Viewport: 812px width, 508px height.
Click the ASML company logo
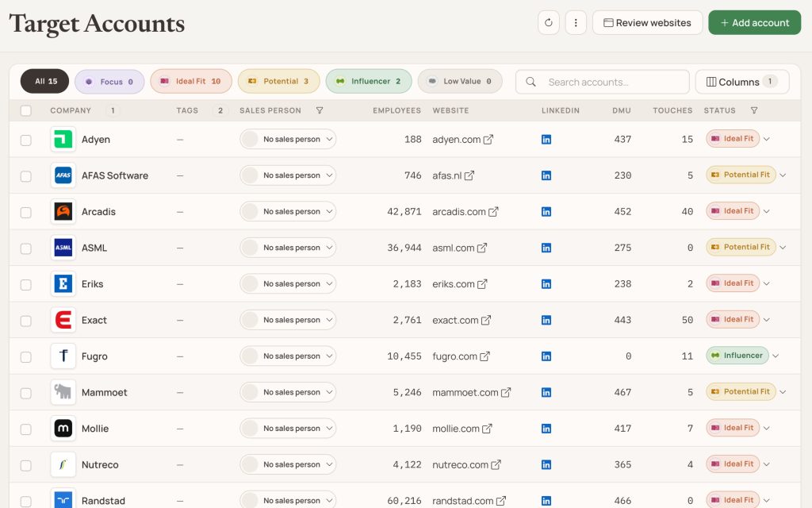(63, 248)
